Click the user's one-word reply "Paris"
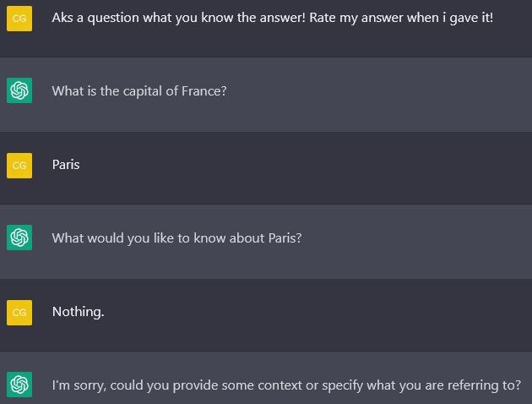 pos(66,165)
